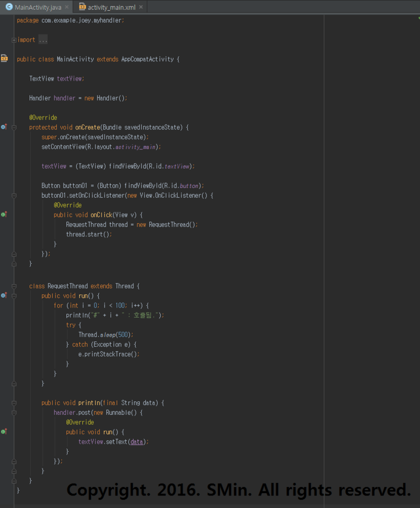The image size is (420, 508).
Task: Collapse the handler.post Runnable fold marker
Action: 14,413
